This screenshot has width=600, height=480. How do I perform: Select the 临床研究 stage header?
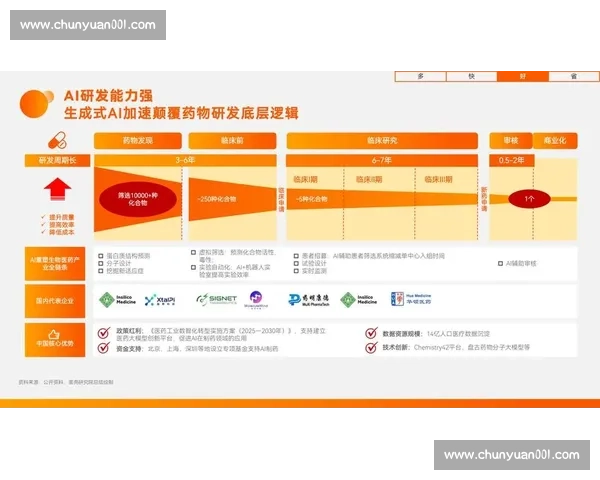tap(382, 140)
